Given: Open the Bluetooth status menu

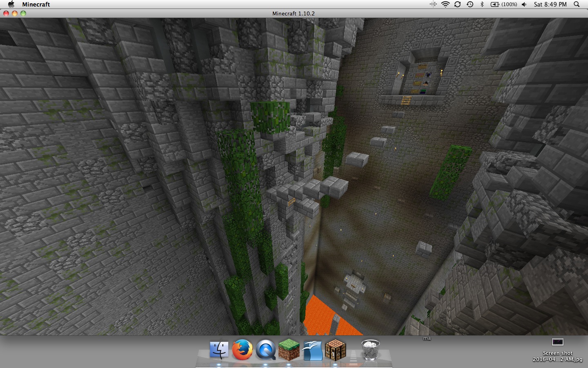Looking at the screenshot, I should [x=482, y=4].
